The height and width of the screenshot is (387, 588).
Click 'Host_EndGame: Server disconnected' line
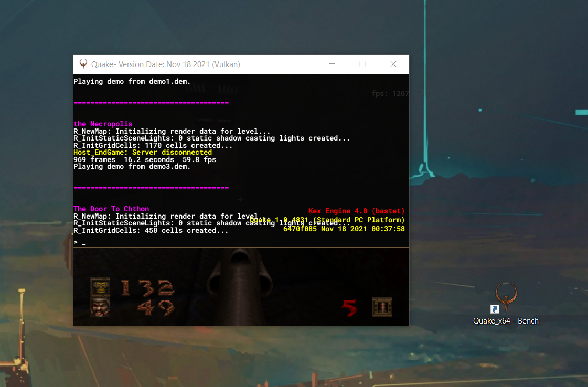[143, 152]
